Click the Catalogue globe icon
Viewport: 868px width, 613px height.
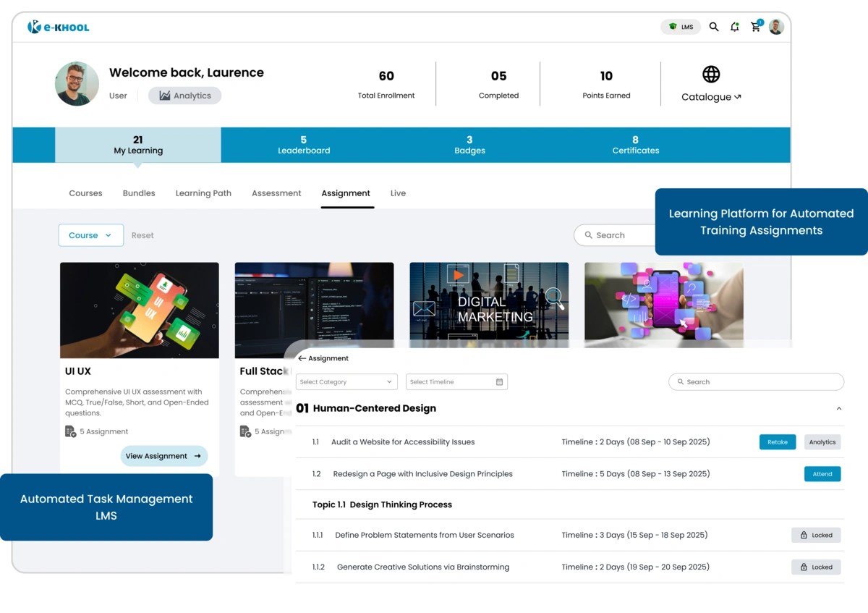711,73
